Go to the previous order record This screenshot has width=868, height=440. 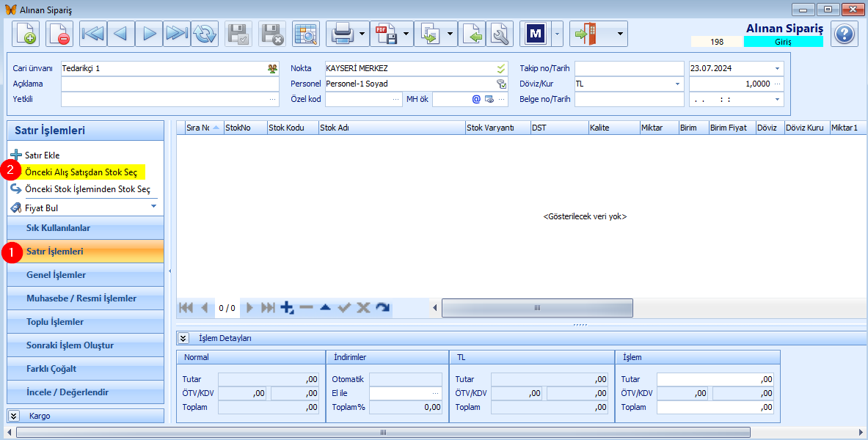point(121,34)
